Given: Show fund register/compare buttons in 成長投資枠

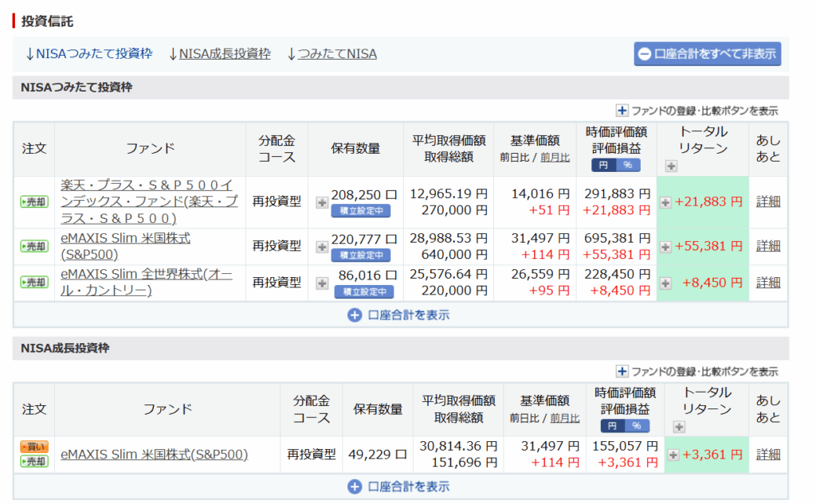Looking at the screenshot, I should click(697, 371).
